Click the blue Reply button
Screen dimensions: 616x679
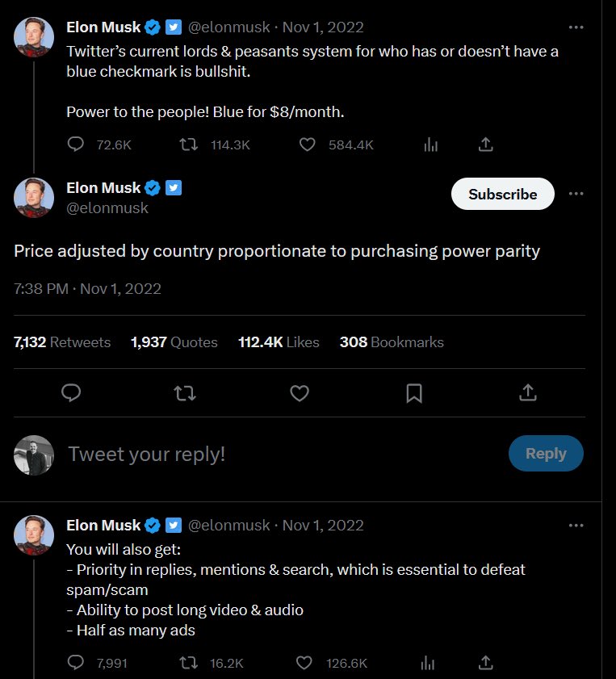coord(546,454)
